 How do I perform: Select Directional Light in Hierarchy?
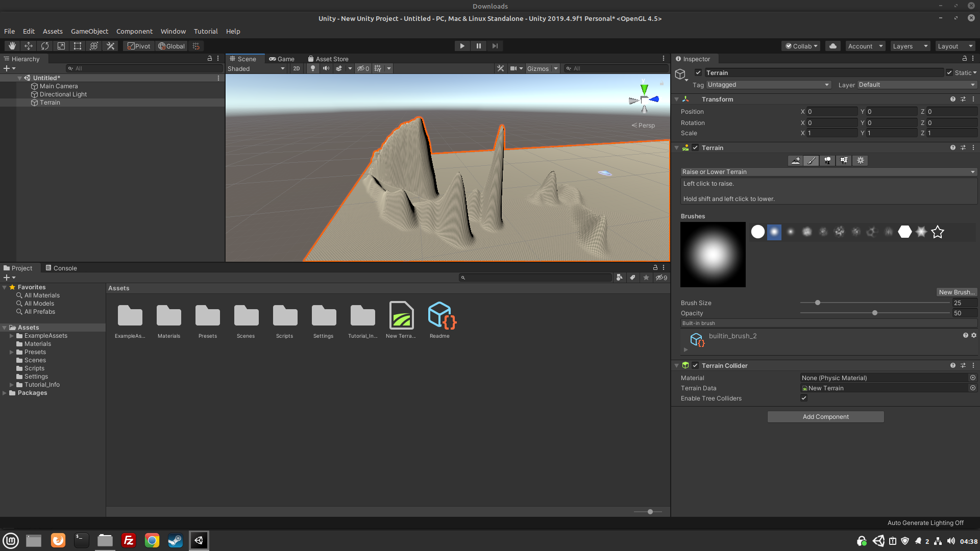pyautogui.click(x=63, y=94)
